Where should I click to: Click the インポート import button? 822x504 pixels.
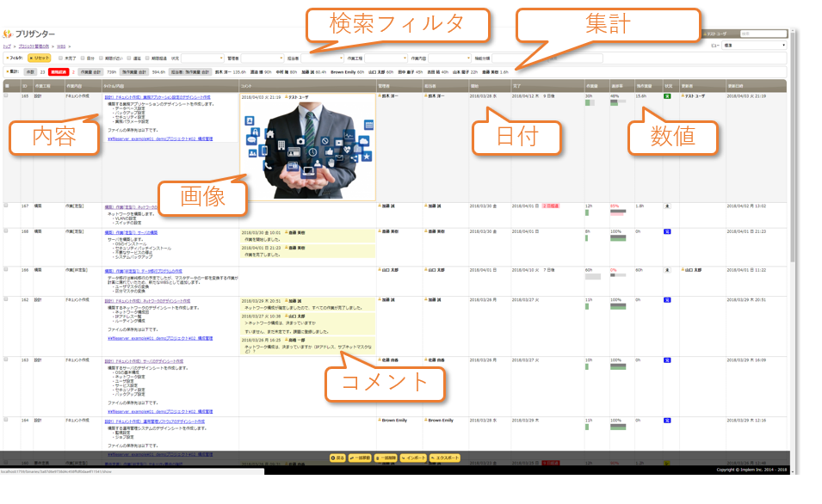[x=413, y=458]
